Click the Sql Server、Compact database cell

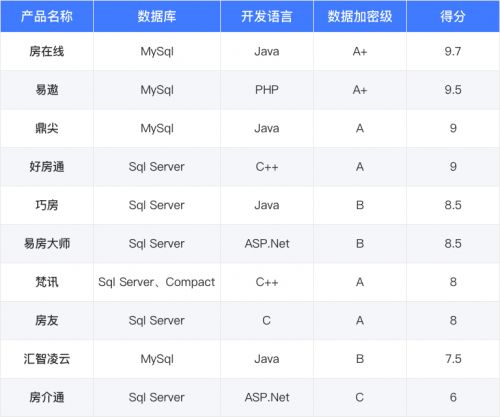(157, 282)
